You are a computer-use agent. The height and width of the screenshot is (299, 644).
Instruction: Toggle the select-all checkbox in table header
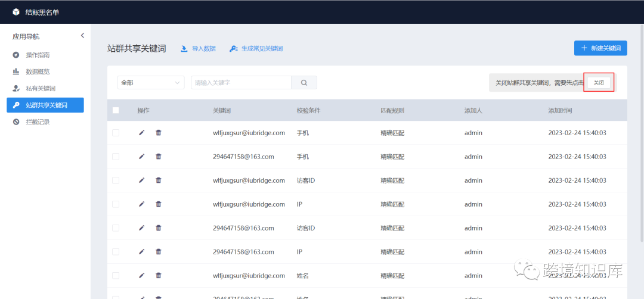pos(116,110)
